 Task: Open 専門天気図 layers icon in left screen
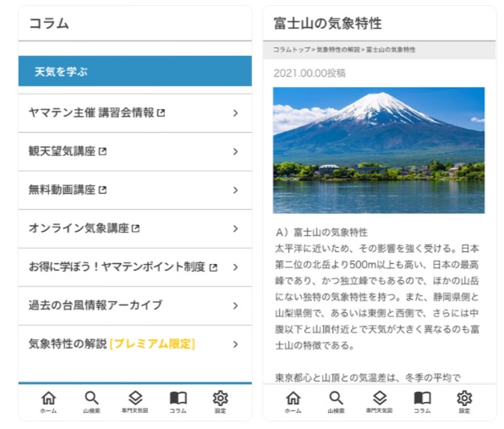(135, 399)
